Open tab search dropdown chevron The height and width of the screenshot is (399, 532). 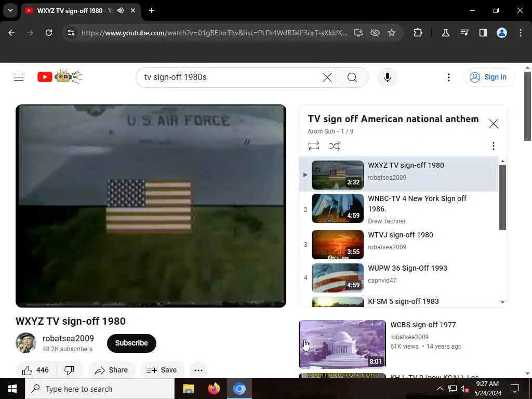(x=10, y=10)
